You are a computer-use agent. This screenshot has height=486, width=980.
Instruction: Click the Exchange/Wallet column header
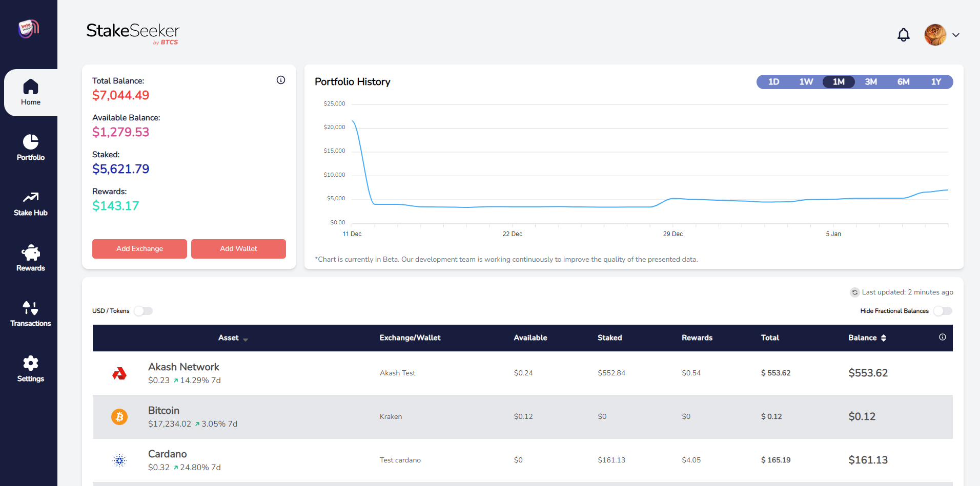click(x=410, y=338)
